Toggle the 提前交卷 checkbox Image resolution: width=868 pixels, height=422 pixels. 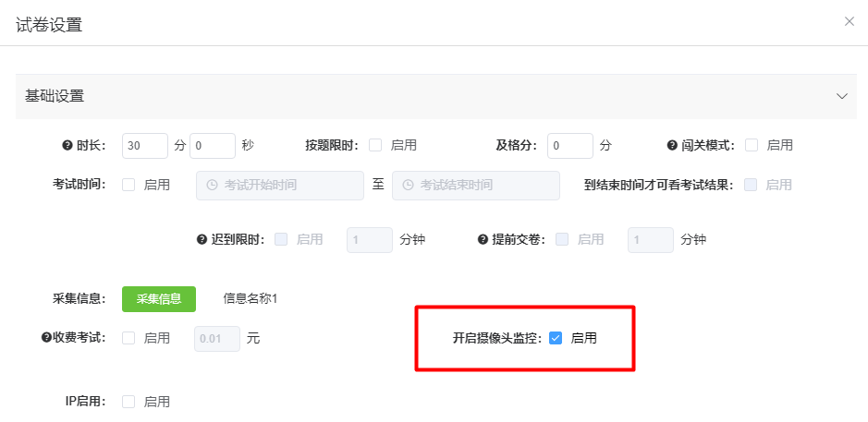pyautogui.click(x=562, y=239)
